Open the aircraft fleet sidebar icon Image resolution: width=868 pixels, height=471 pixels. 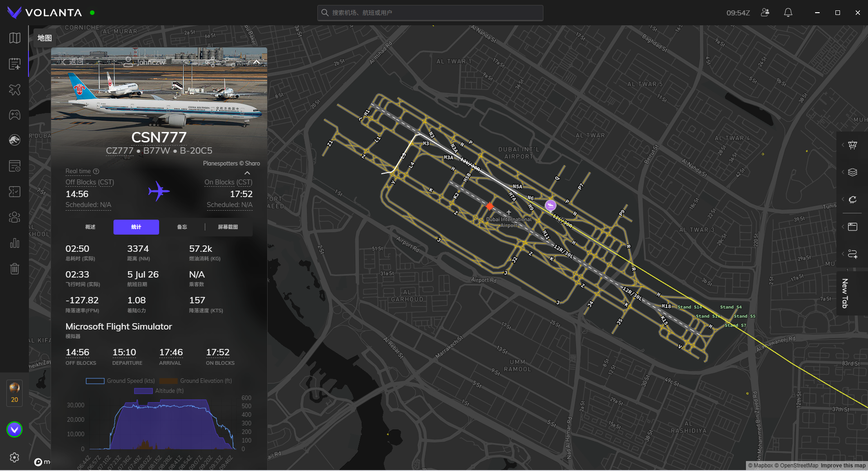pos(14,89)
